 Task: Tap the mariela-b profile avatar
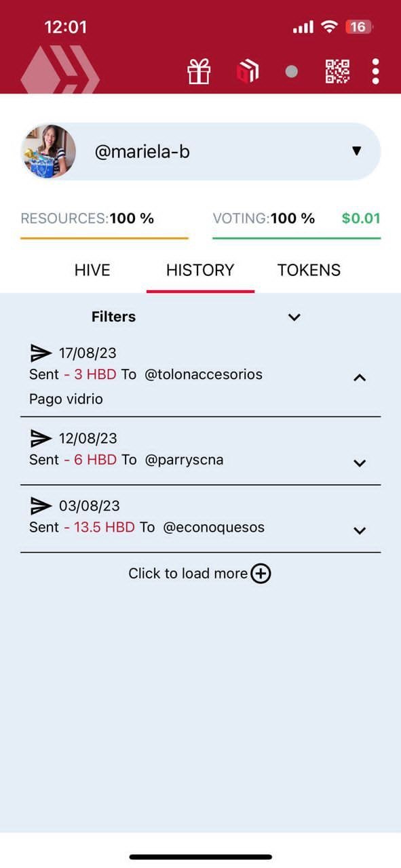(48, 151)
